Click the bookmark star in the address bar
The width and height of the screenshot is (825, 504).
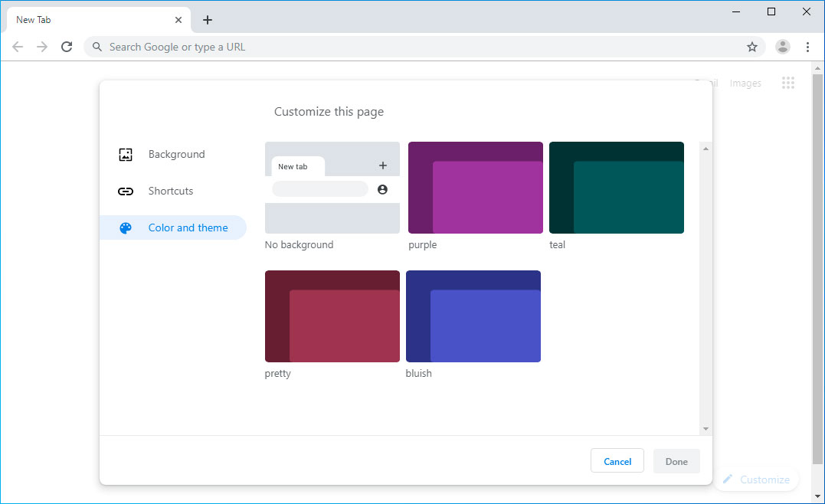pos(752,47)
